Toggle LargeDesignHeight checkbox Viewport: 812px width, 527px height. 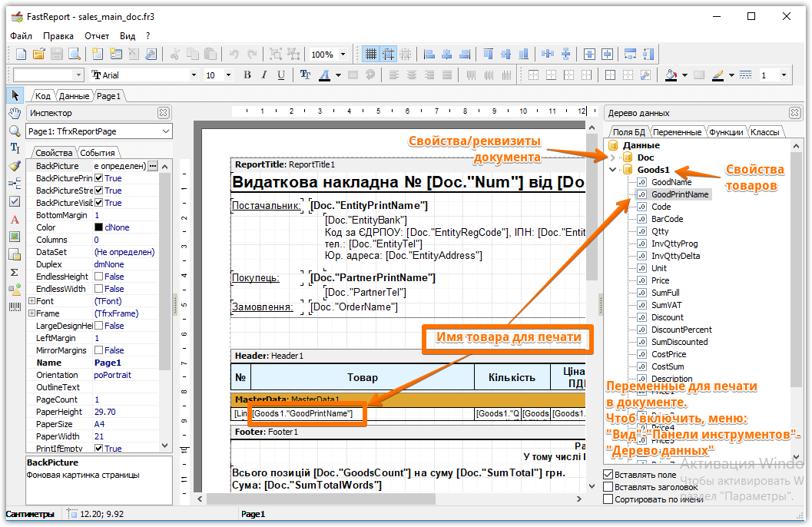click(99, 326)
